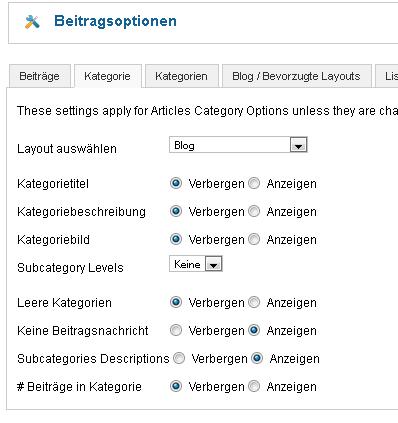Click Verbergen radio for Leere Kategorien
The image size is (398, 423).
(x=176, y=302)
